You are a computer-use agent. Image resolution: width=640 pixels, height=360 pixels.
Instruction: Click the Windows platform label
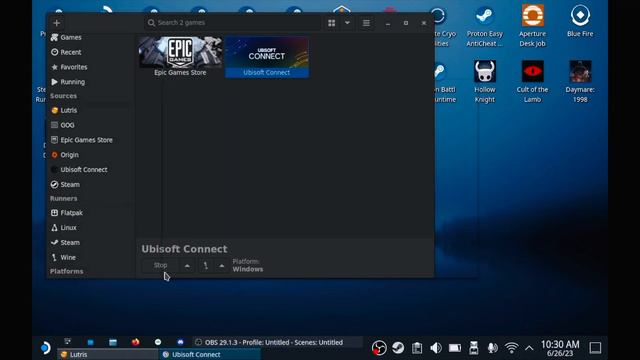point(248,269)
